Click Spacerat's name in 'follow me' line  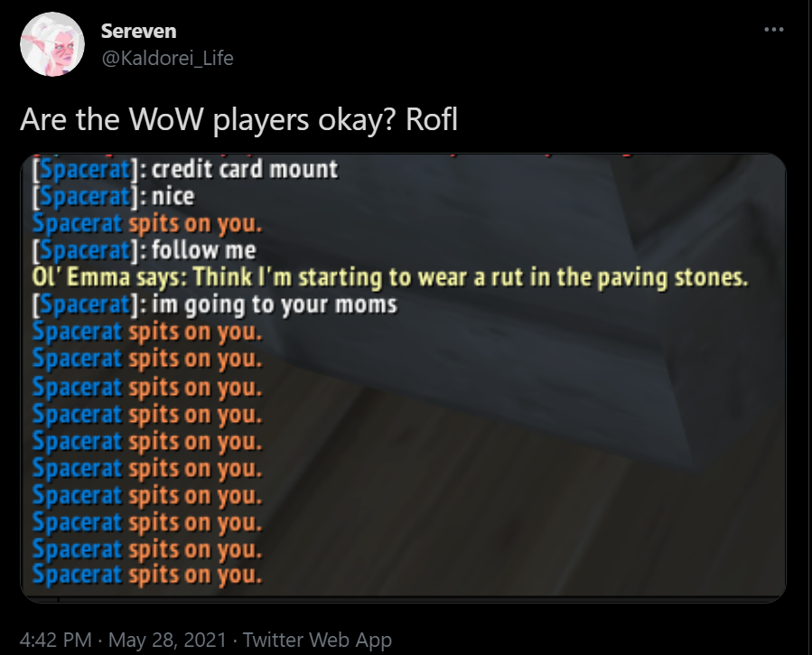click(85, 250)
